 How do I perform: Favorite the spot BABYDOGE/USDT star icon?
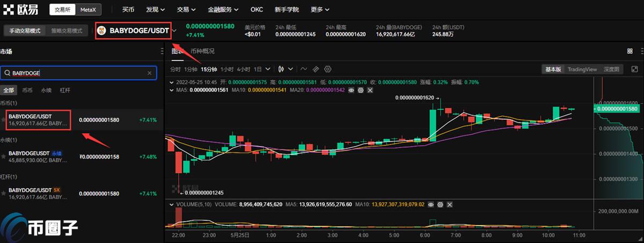[4, 119]
